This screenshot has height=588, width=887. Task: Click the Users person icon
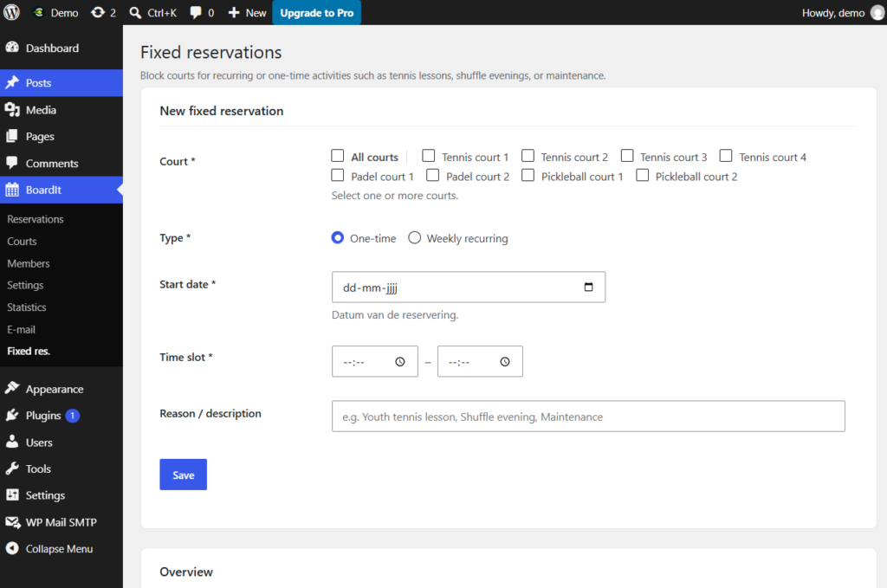pos(12,443)
